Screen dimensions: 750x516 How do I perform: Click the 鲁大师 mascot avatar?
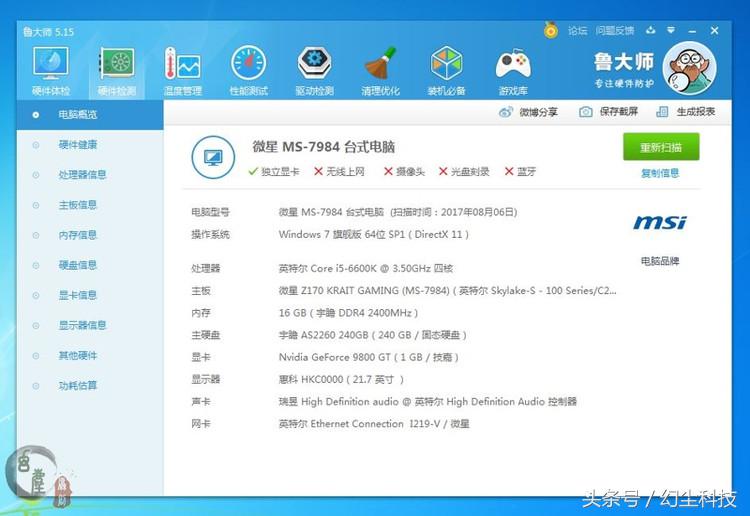tap(689, 67)
